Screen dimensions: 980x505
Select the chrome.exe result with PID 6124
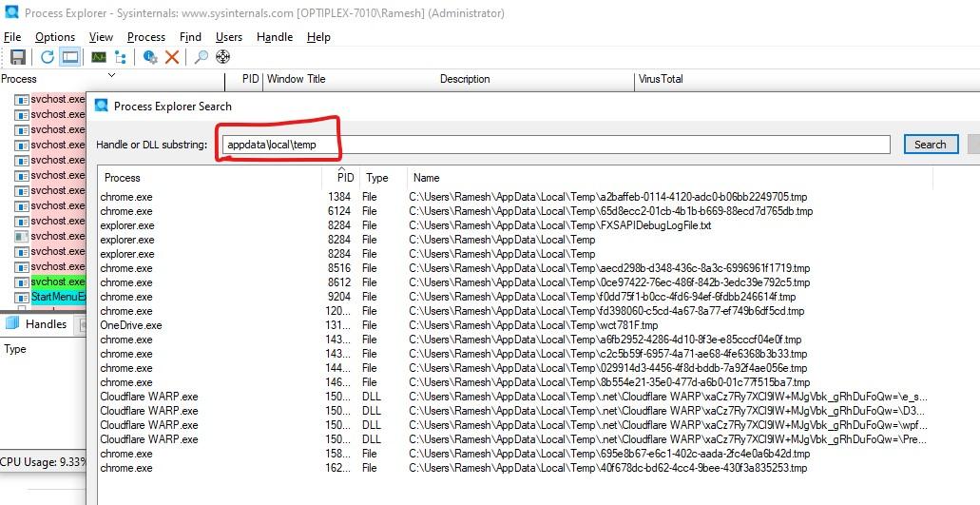coord(515,211)
